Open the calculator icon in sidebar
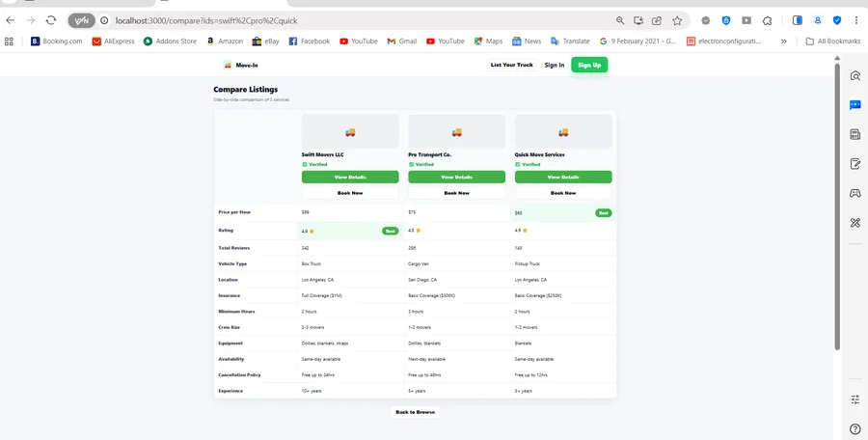Image resolution: width=868 pixels, height=440 pixels. [x=855, y=135]
